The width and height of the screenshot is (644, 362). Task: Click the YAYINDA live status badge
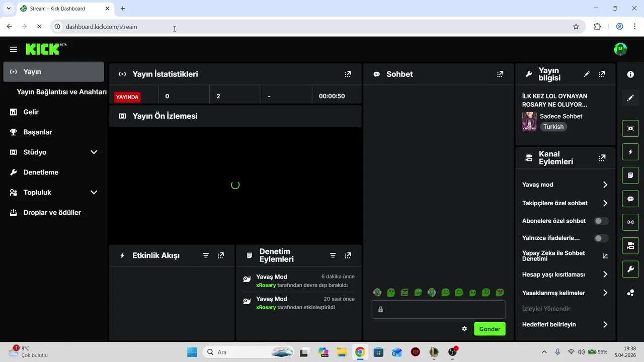coord(127,97)
